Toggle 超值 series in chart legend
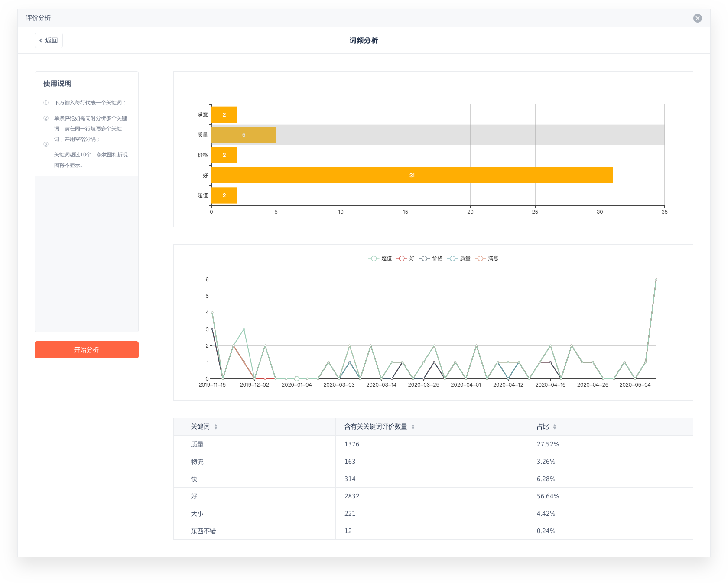Viewport: 728px width, 583px height. (380, 258)
